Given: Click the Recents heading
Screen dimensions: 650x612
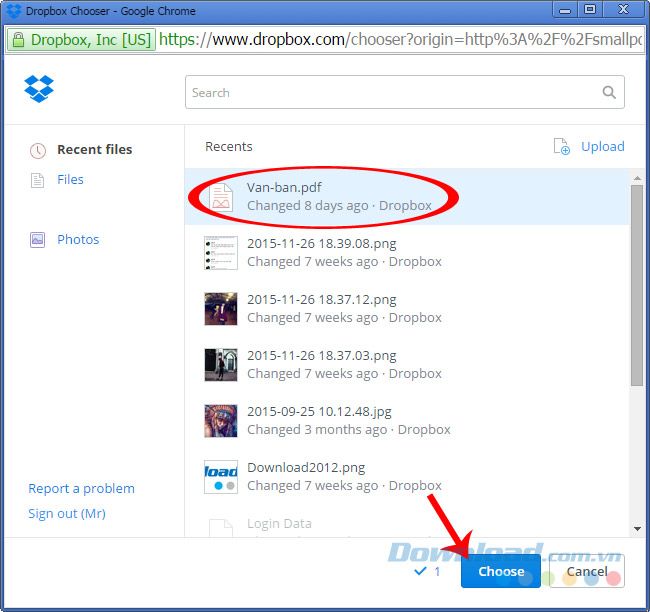Looking at the screenshot, I should click(x=229, y=146).
